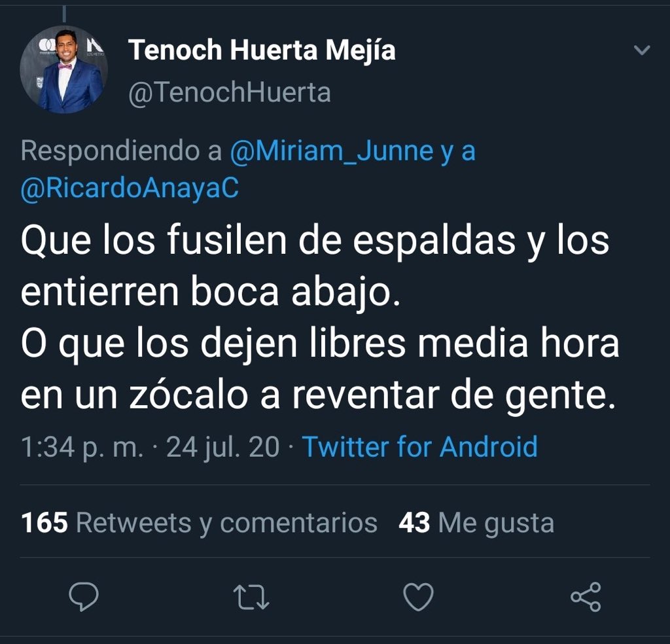670x644 pixels.
Task: Expand the tweet options chevron
Action: click(x=643, y=50)
